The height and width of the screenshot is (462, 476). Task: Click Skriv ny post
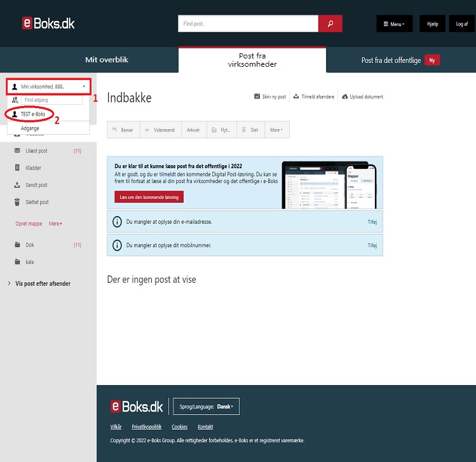click(x=270, y=97)
